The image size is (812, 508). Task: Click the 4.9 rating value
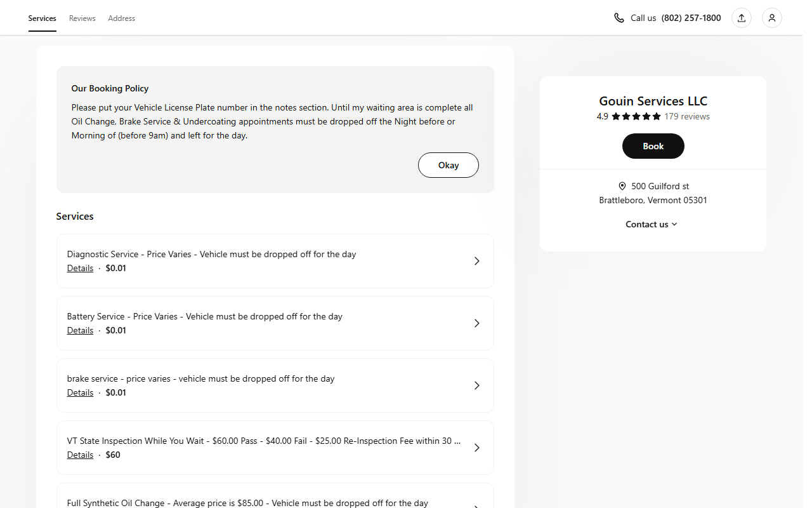pos(603,116)
